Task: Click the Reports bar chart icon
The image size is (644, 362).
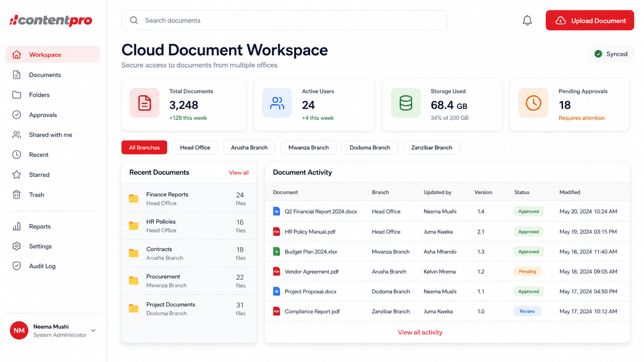Action: point(17,226)
